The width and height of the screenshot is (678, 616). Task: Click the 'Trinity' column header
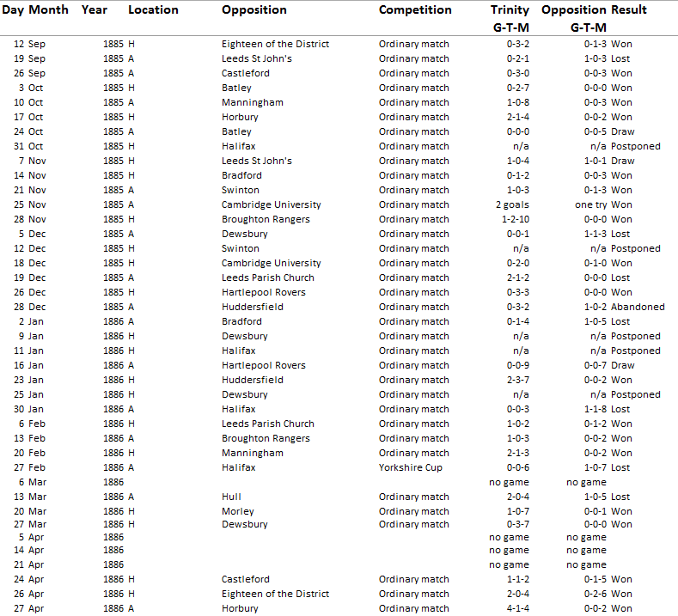pos(510,10)
